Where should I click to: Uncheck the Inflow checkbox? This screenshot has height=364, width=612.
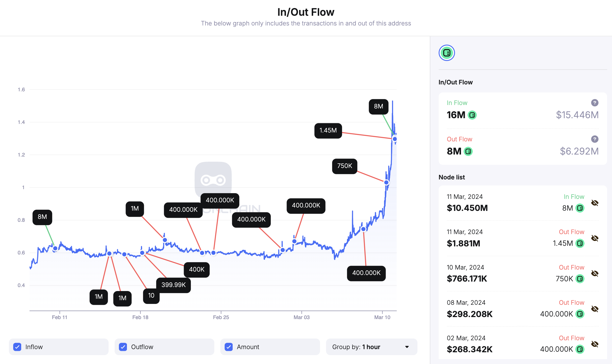[17, 347]
